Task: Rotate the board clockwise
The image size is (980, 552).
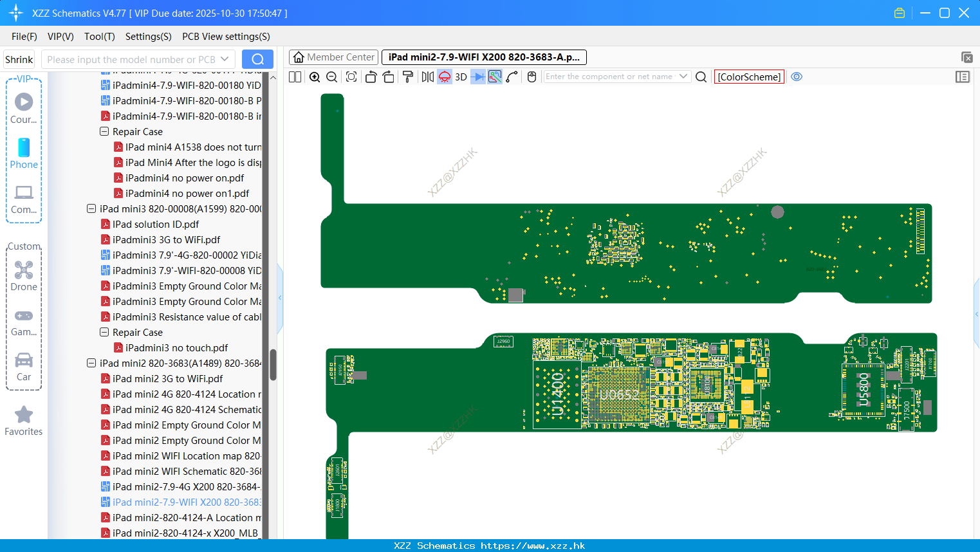Action: (389, 77)
